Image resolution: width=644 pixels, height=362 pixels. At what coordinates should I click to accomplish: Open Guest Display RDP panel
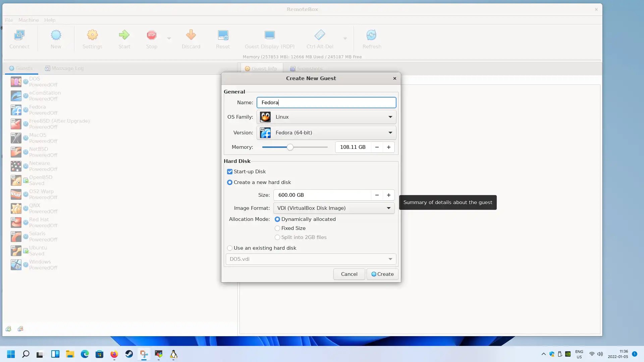(x=270, y=39)
